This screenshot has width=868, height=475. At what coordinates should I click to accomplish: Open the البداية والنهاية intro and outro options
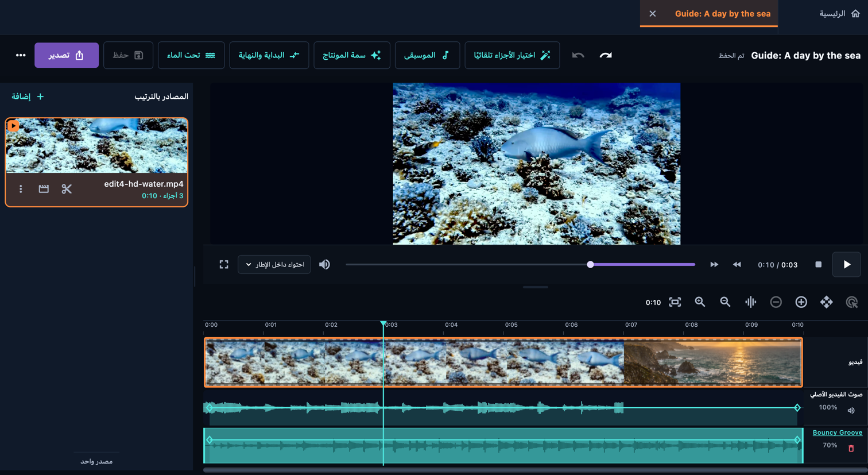click(x=269, y=55)
